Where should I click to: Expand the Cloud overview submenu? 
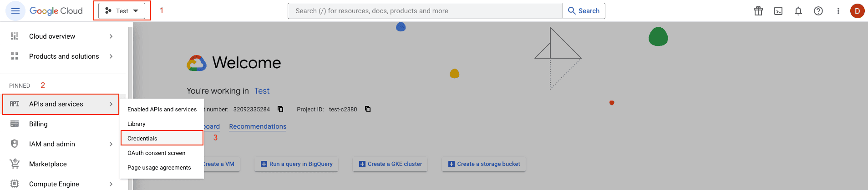[x=111, y=36]
